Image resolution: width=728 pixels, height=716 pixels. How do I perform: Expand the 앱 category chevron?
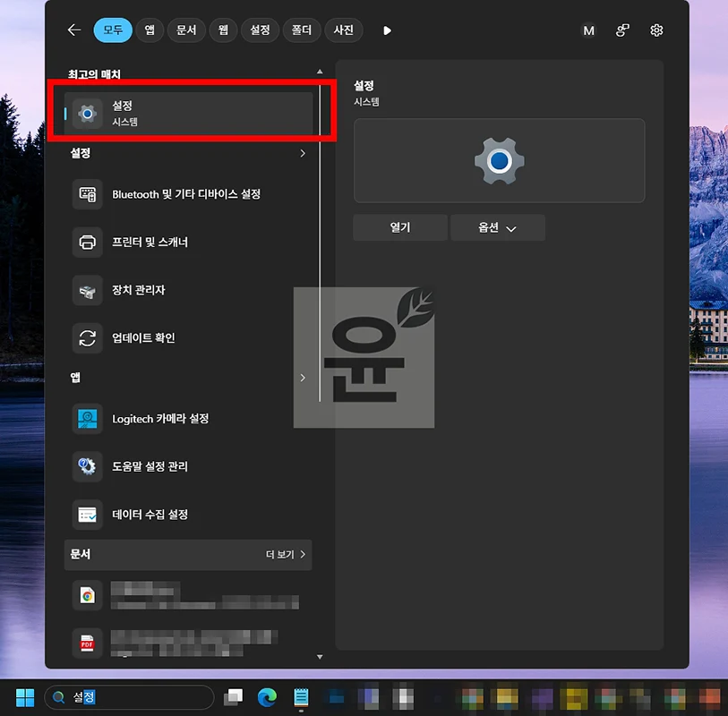point(303,378)
